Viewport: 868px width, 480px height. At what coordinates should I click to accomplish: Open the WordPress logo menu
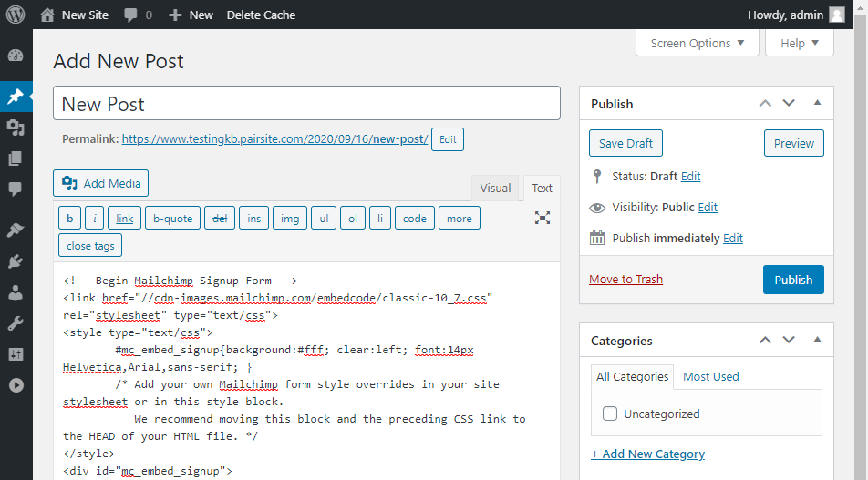15,15
